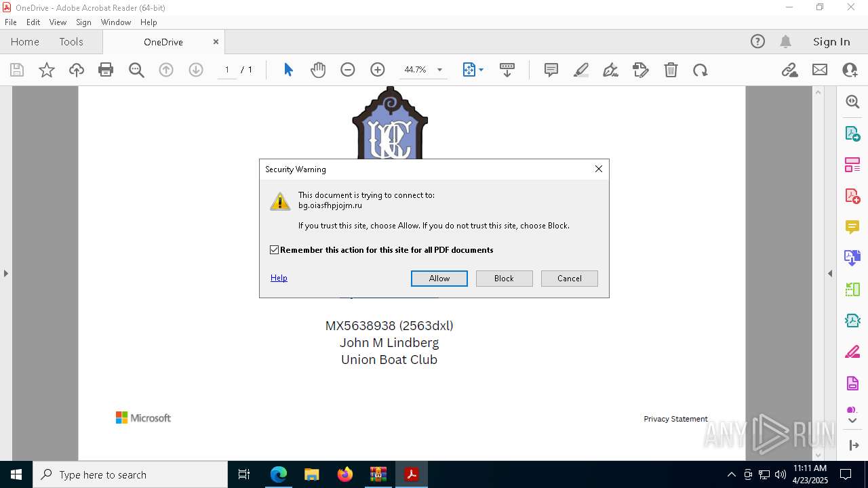Open Comment tool in right sidebar
Image resolution: width=868 pixels, height=488 pixels.
tap(852, 227)
